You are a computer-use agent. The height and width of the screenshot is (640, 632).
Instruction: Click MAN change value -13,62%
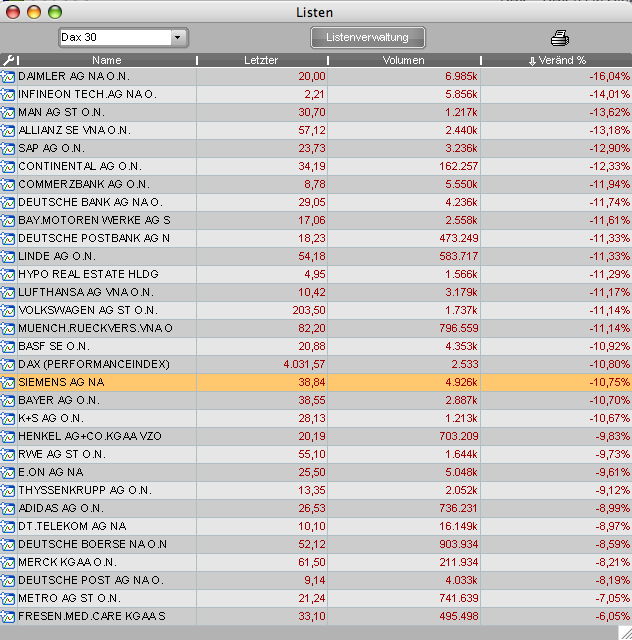click(610, 113)
